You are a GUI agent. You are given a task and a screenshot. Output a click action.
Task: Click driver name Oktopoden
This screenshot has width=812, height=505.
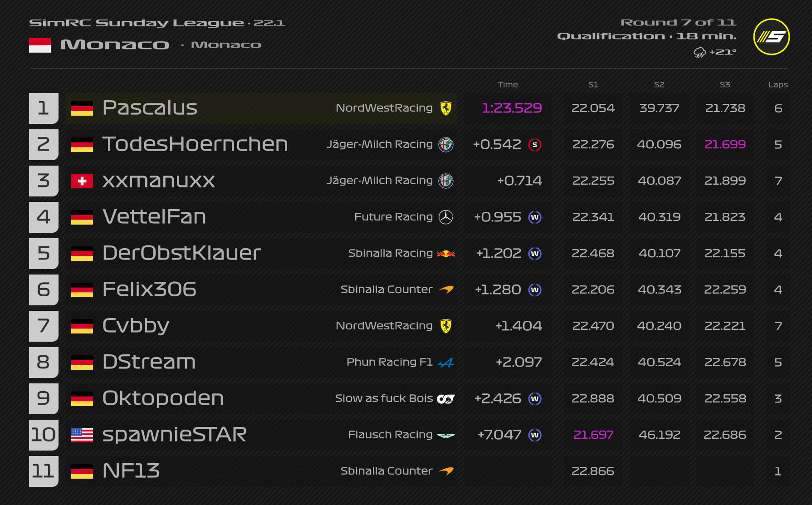[x=163, y=398]
